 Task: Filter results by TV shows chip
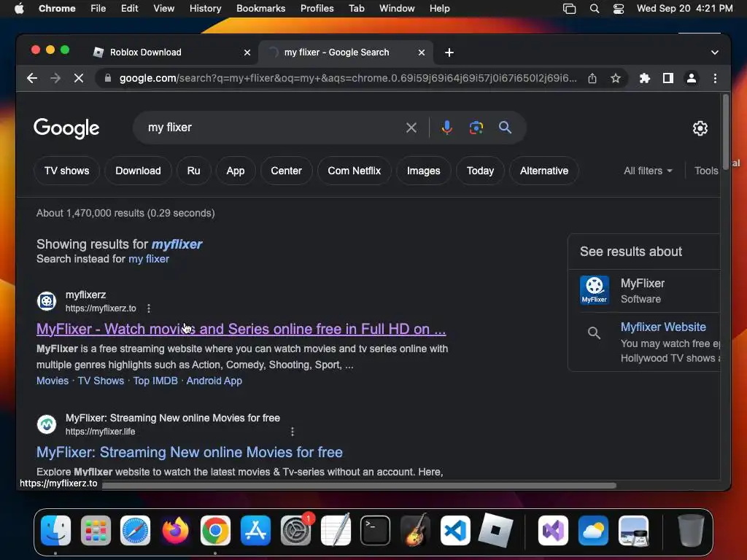coord(66,171)
